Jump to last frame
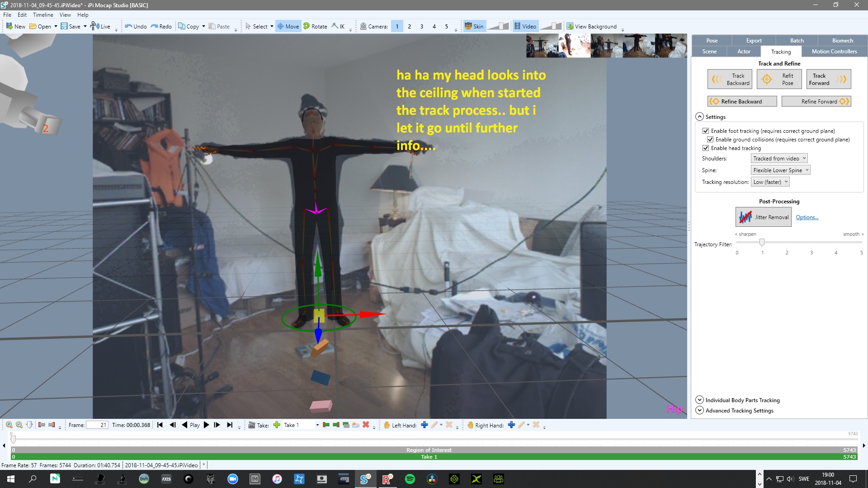The width and height of the screenshot is (868, 488). point(230,425)
